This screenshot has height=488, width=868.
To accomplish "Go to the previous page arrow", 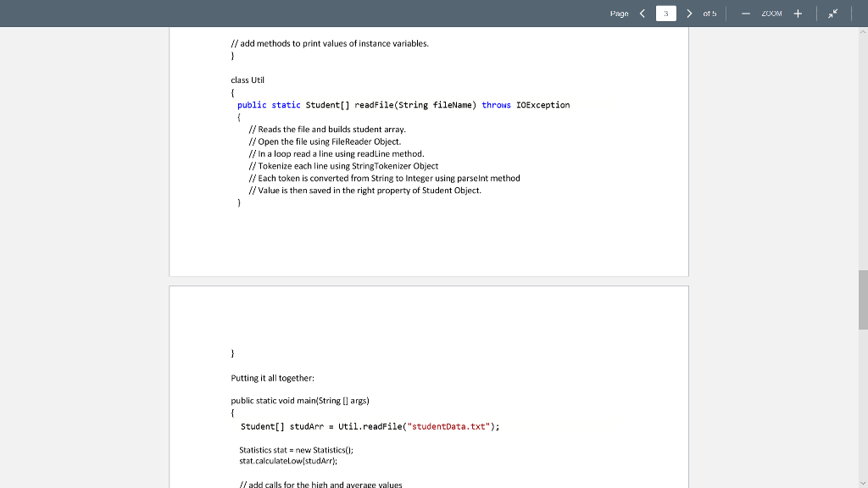I will [x=643, y=14].
